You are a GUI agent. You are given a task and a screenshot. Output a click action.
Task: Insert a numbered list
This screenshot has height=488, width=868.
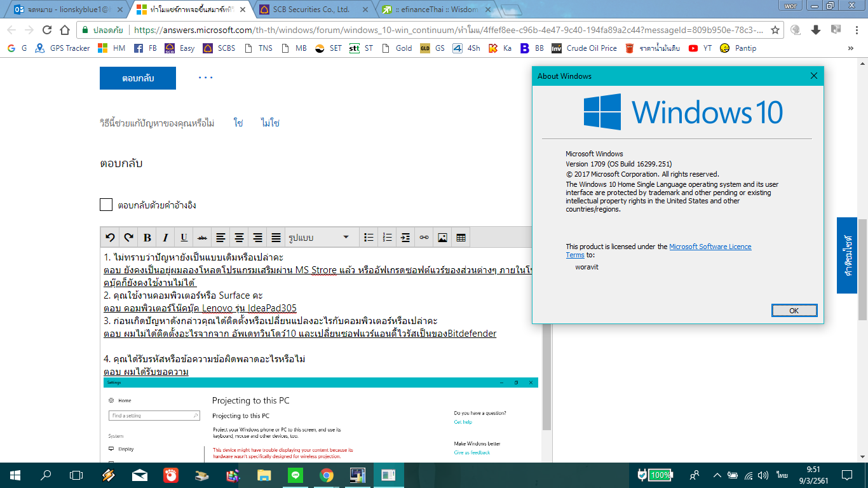[x=387, y=238]
